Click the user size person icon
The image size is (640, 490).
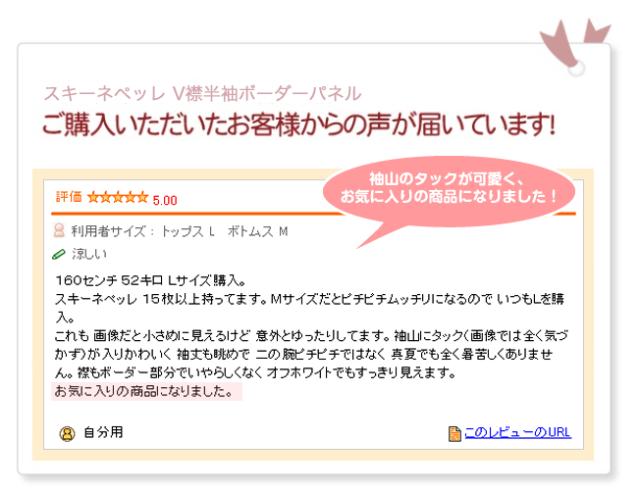pyautogui.click(x=59, y=231)
